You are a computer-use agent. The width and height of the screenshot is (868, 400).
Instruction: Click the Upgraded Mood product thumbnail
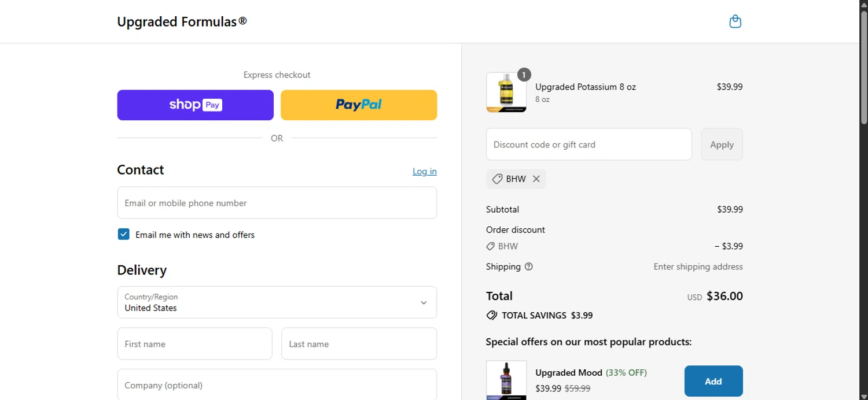click(x=506, y=380)
